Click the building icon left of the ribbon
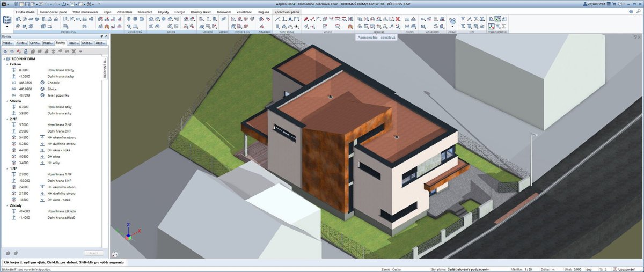644x272 pixels. click(x=7, y=19)
